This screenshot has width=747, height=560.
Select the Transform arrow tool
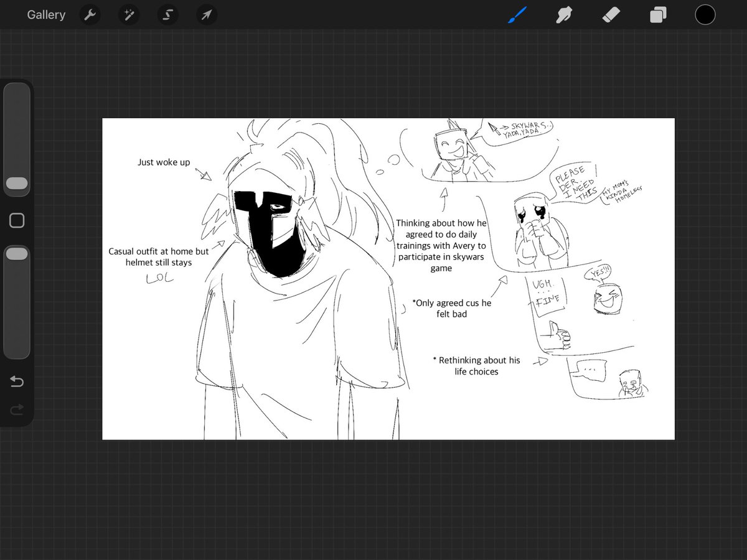[206, 14]
